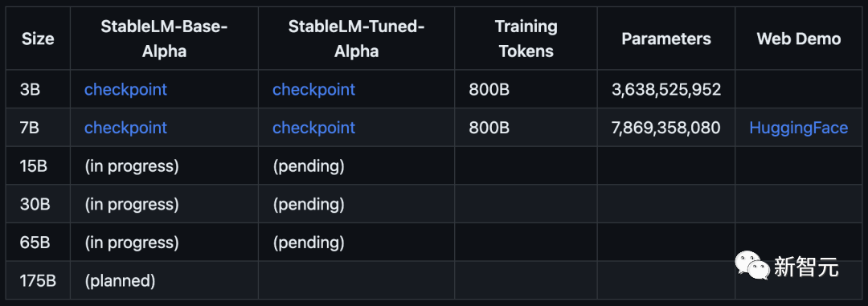Select the 7,869,358,080 parameters cell

pyautogui.click(x=666, y=128)
